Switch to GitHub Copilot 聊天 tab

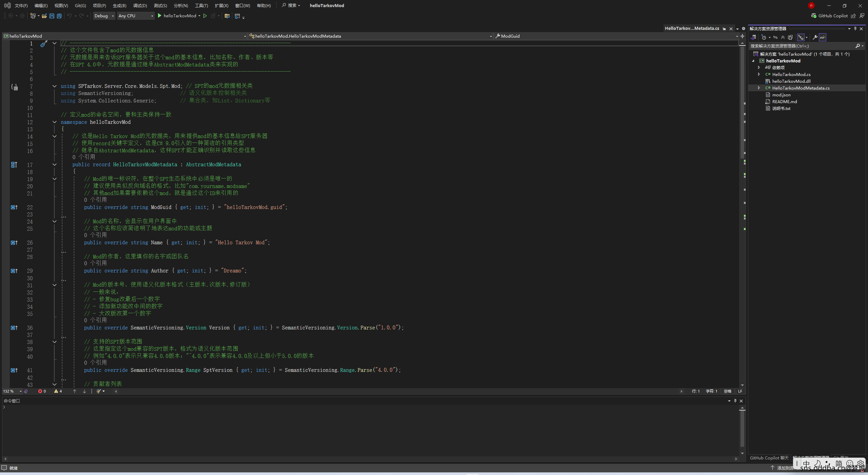769,458
